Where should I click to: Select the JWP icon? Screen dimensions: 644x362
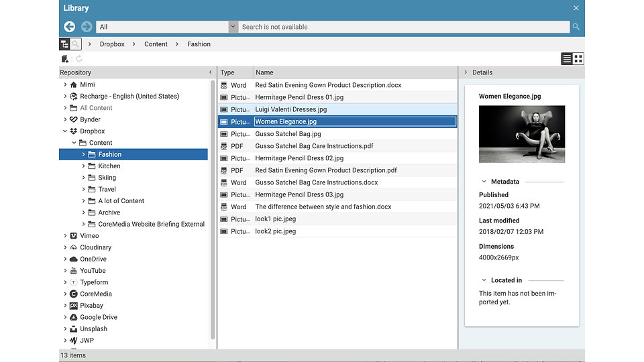(74, 341)
